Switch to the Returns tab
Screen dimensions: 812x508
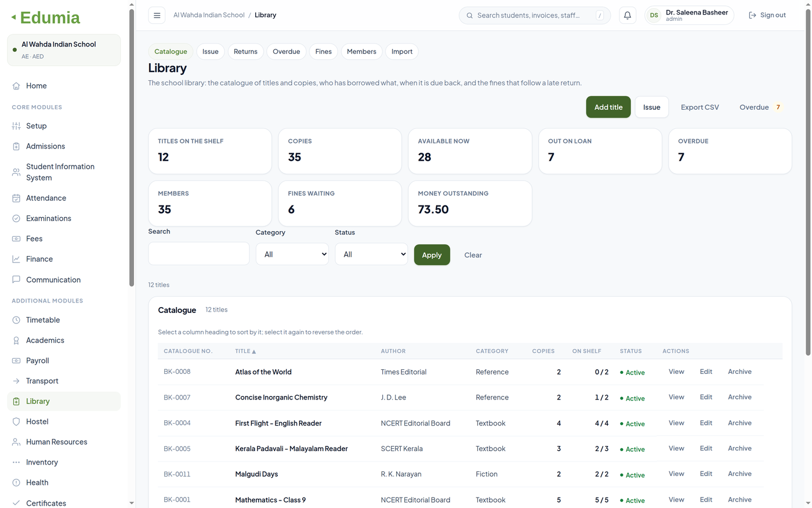click(245, 52)
